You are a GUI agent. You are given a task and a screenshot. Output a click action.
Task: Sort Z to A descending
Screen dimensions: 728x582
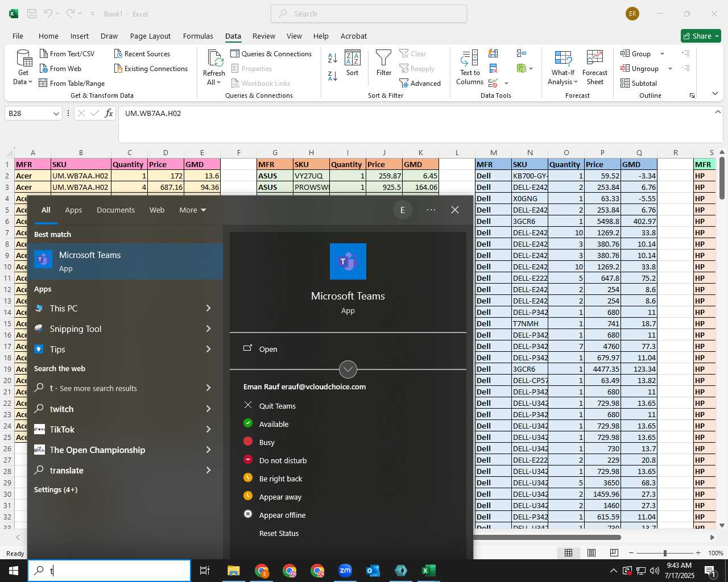click(333, 75)
